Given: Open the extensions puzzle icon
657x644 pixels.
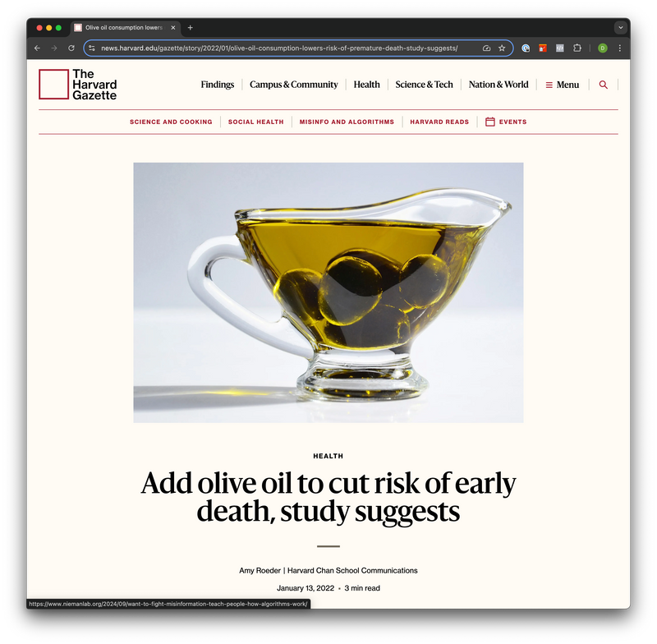Looking at the screenshot, I should (x=577, y=48).
